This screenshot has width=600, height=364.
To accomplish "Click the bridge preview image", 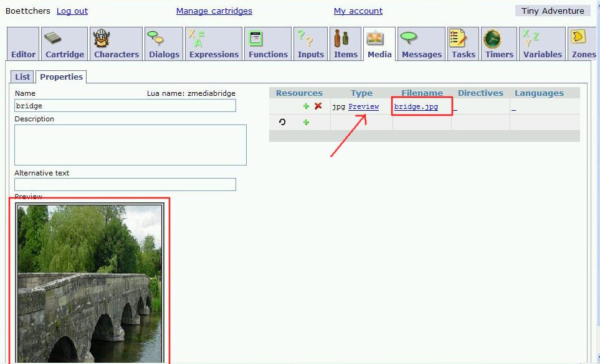I will click(90, 283).
